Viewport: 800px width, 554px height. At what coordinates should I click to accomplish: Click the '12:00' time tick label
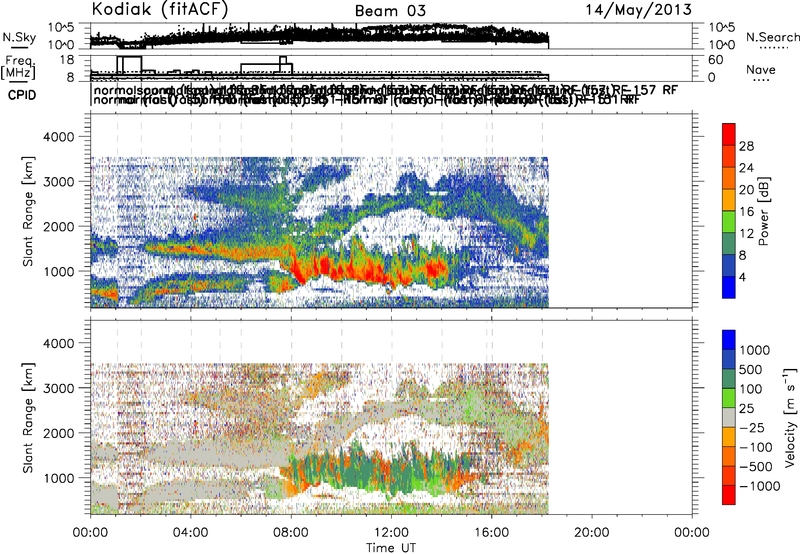(391, 533)
